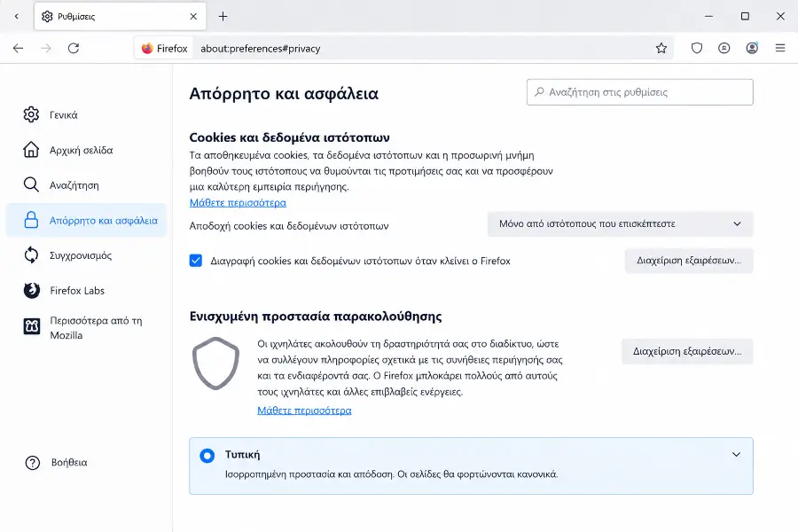798x532 pixels.
Task: Click the house icon for Αρχική σελίδα
Action: pyautogui.click(x=31, y=150)
